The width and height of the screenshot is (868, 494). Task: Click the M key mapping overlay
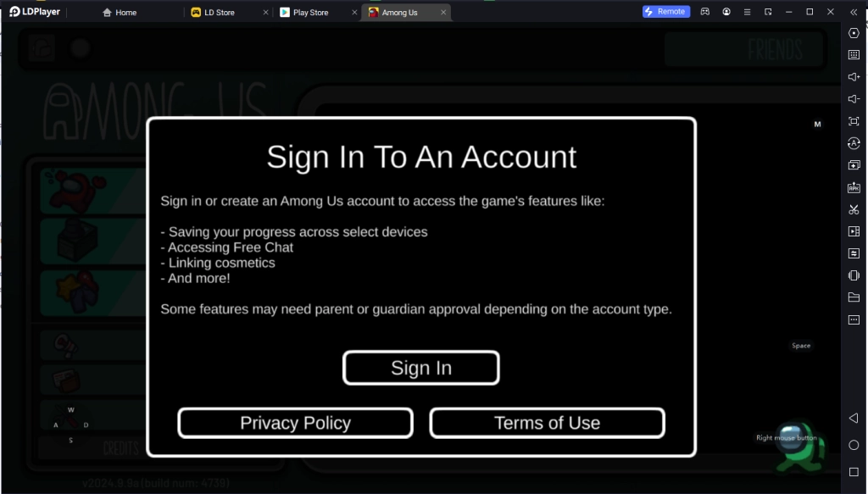(x=818, y=125)
